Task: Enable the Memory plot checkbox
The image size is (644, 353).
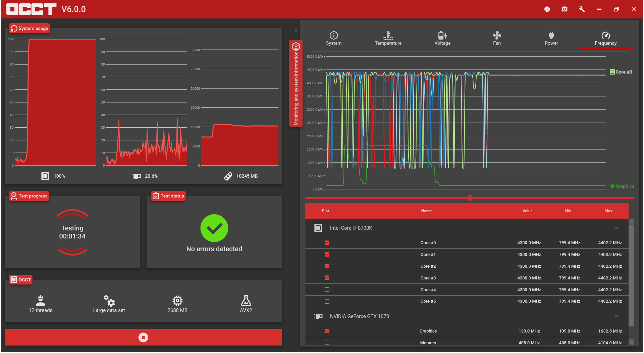Action: click(x=327, y=343)
